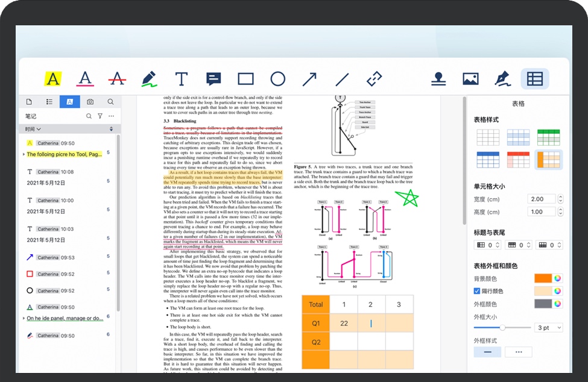Click the orange 背景颜色 color swatch
The image size is (588, 382).
[543, 278]
